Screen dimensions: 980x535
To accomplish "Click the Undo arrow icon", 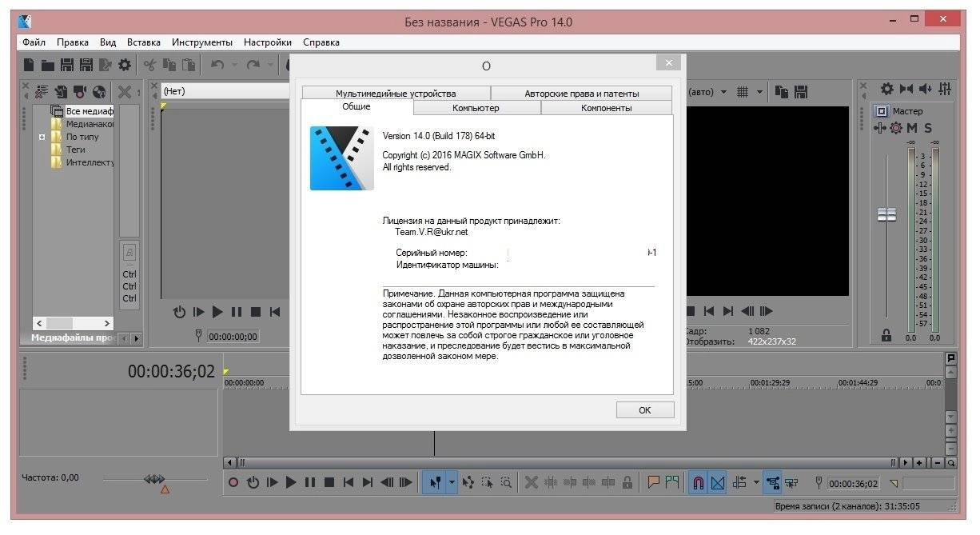I will pyautogui.click(x=217, y=65).
